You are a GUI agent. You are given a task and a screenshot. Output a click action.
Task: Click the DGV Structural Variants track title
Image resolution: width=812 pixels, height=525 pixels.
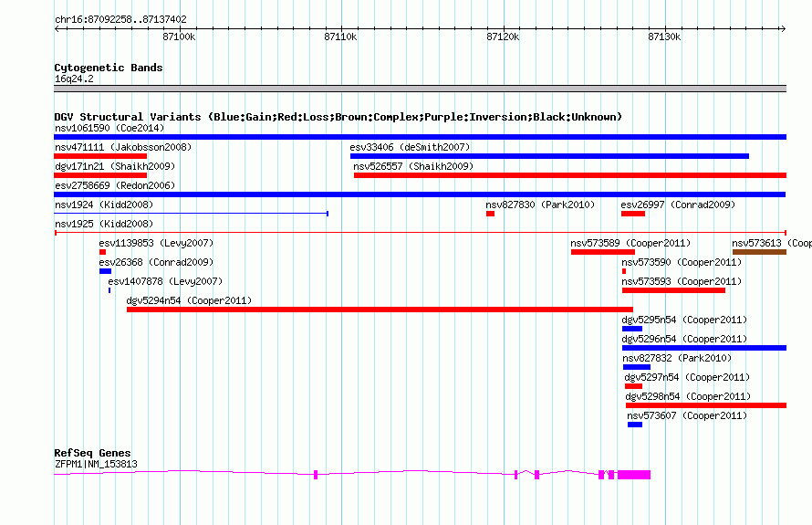click(x=338, y=117)
